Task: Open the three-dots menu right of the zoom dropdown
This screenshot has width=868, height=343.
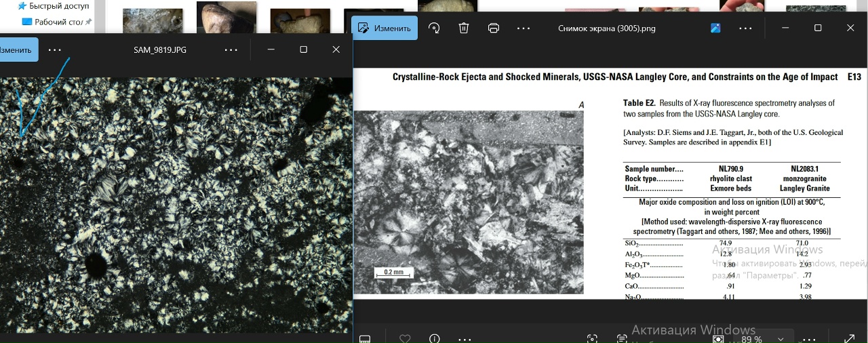Action: (x=810, y=338)
